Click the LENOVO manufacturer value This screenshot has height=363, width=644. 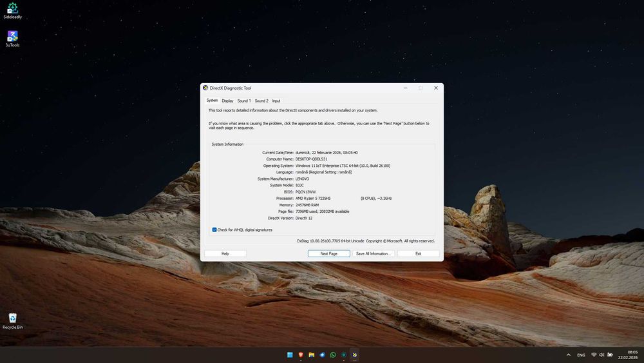[x=302, y=179]
